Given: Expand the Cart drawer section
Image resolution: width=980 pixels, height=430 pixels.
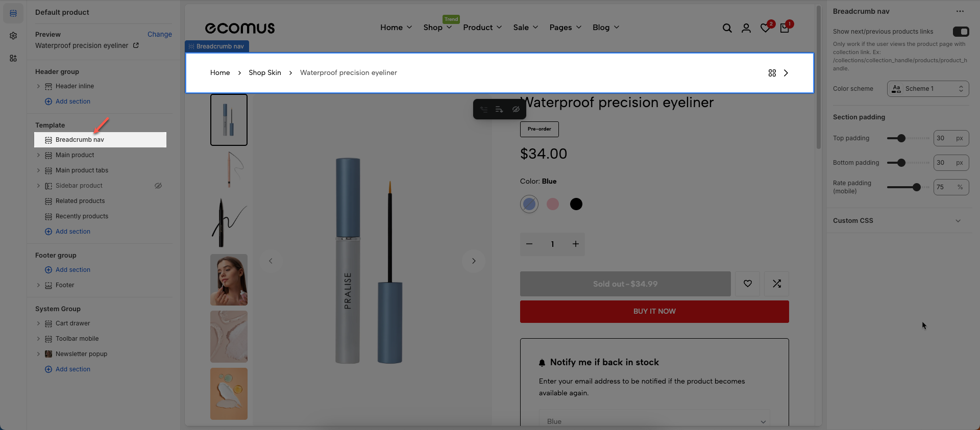Looking at the screenshot, I should (38, 323).
